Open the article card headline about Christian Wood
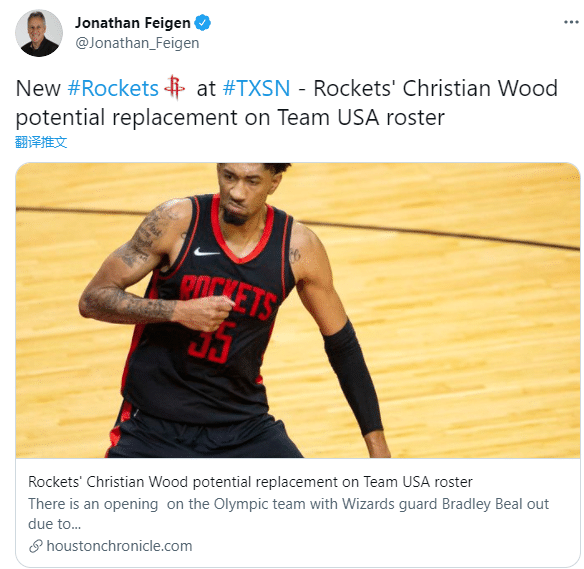 point(250,482)
